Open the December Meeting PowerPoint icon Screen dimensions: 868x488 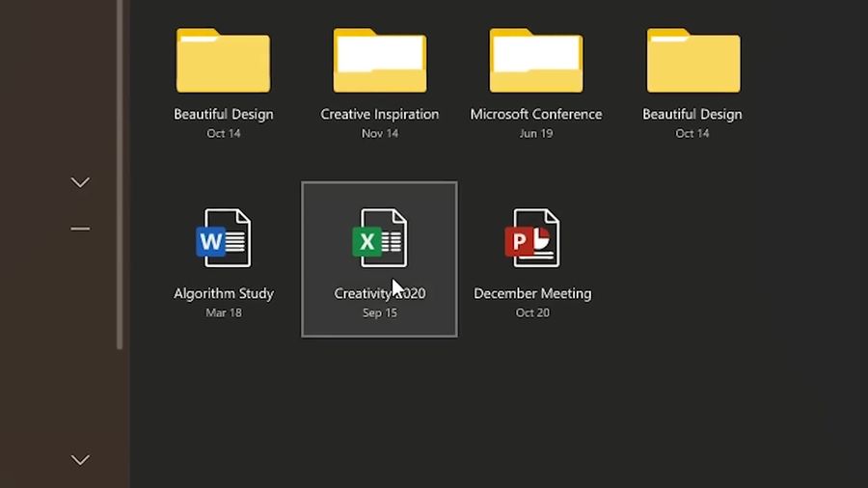click(532, 238)
